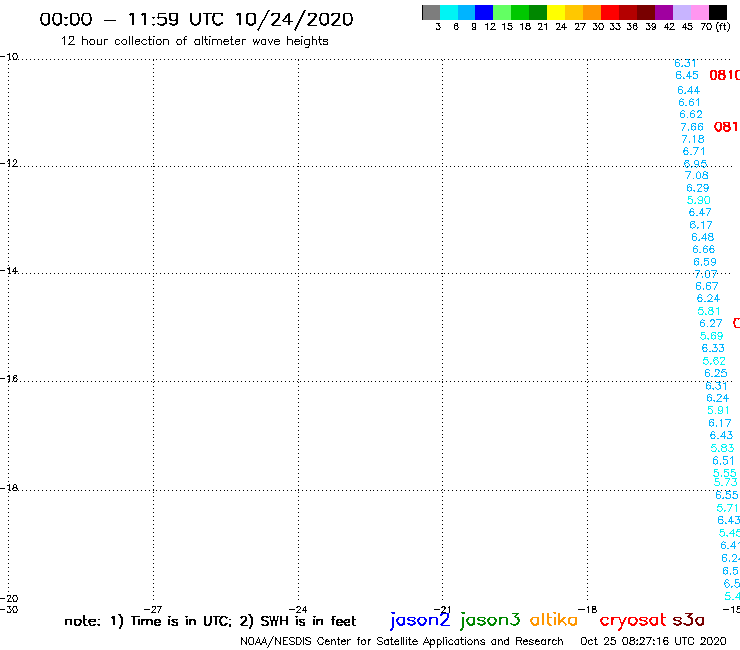Click wave height value 7.07
This screenshot has width=740, height=650.
tap(706, 274)
